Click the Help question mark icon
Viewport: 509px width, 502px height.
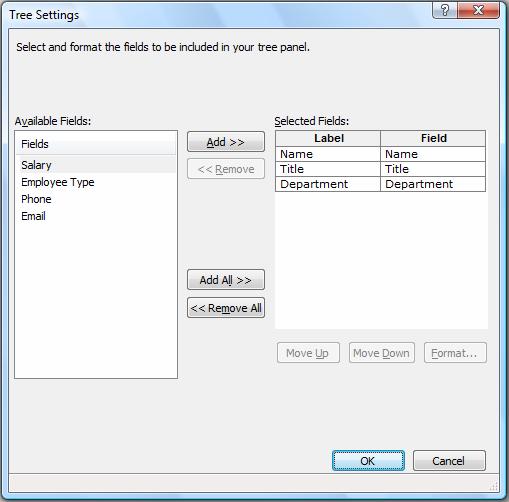click(x=445, y=10)
